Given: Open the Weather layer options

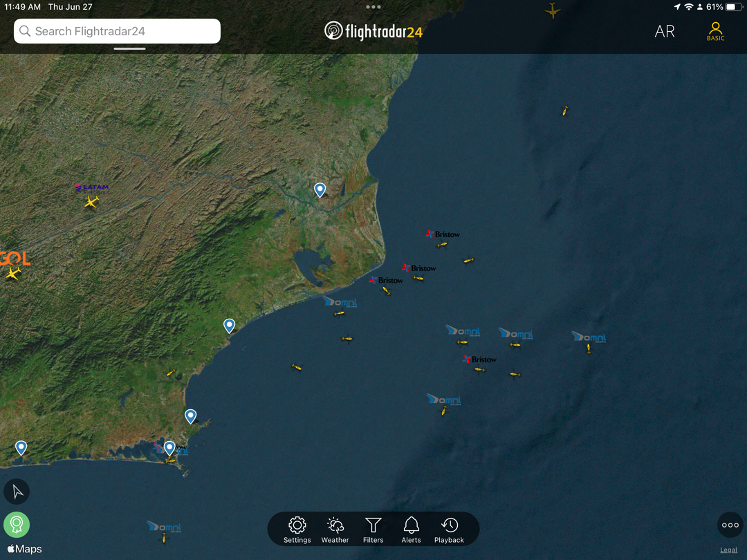Looking at the screenshot, I should tap(335, 530).
